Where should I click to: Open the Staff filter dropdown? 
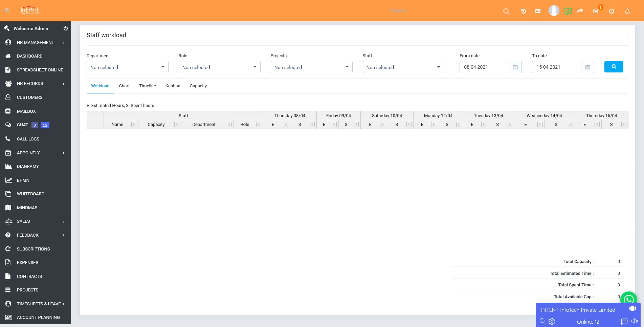[403, 67]
